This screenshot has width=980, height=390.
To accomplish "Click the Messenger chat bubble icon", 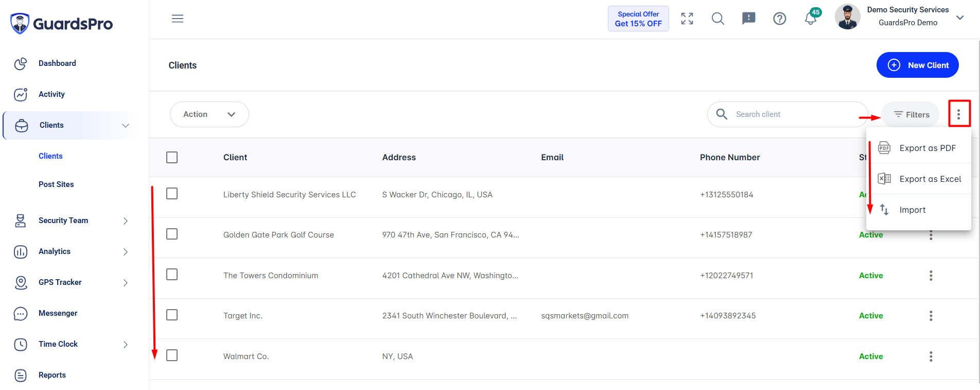I will coord(21,313).
